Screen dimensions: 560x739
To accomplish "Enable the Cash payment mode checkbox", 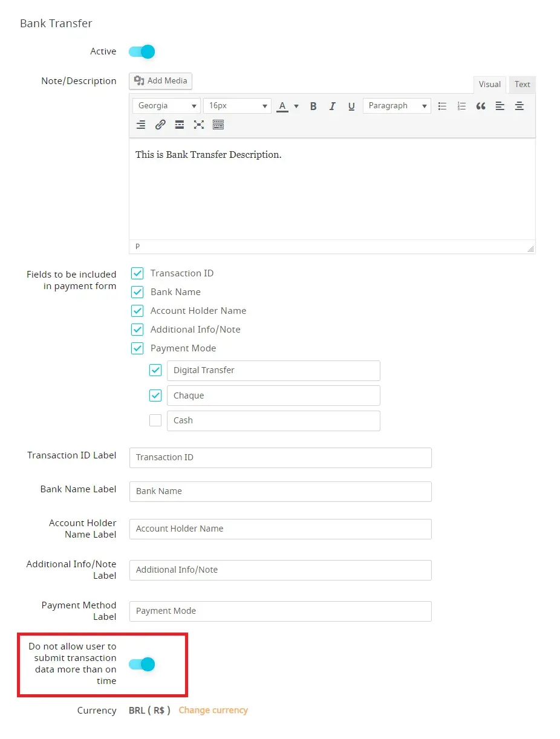I will point(155,420).
